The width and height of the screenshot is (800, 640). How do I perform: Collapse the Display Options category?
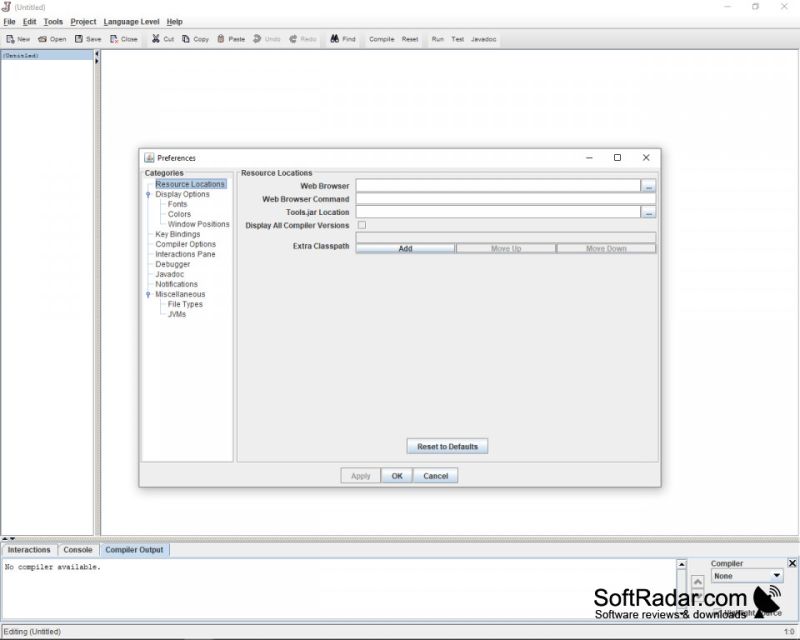coord(147,194)
